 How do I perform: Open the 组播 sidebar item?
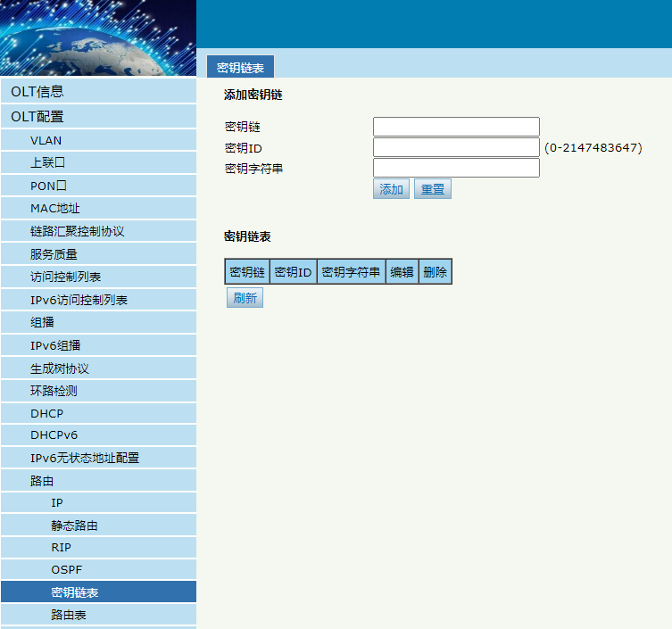click(x=98, y=322)
